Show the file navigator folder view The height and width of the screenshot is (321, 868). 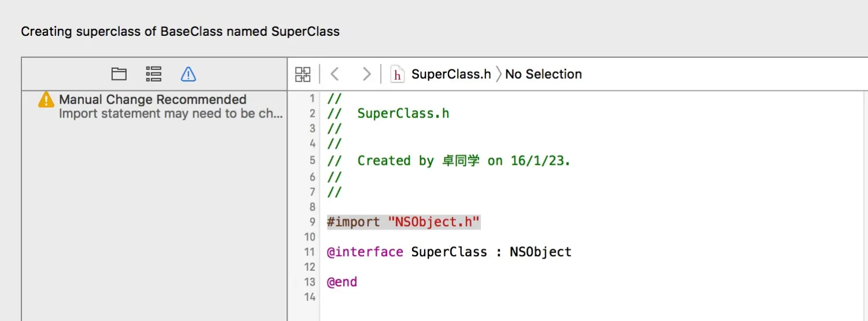(x=119, y=74)
